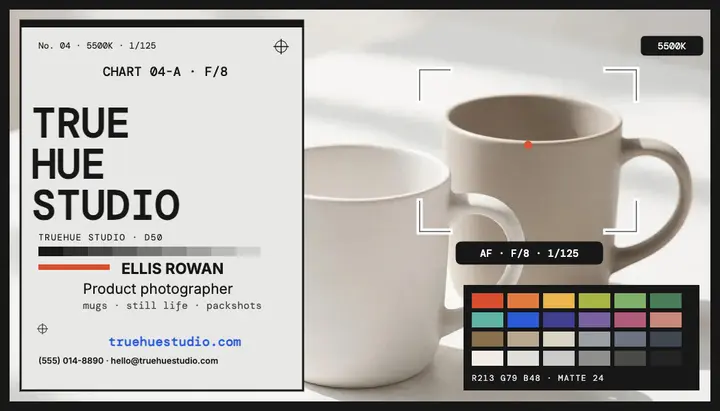The height and width of the screenshot is (411, 720).
Task: Click the 5500K badge on the photo
Action: coord(672,46)
